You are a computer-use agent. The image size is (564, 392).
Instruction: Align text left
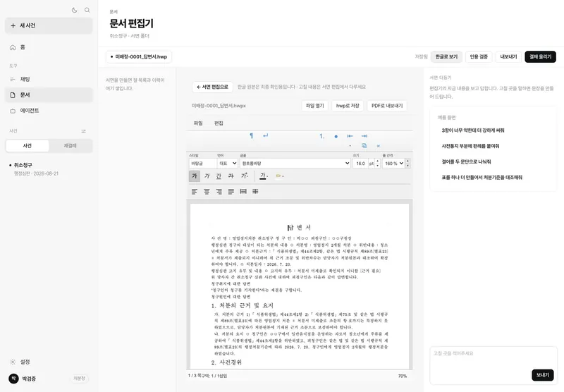[195, 192]
